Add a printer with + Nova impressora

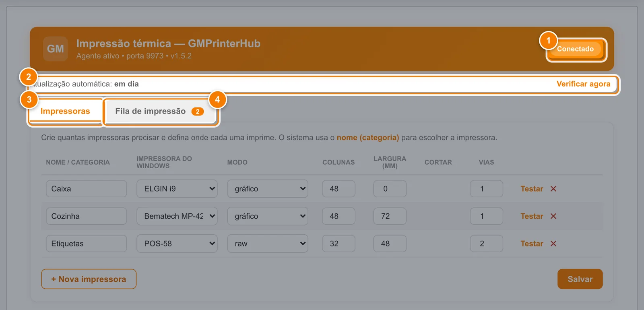[89, 279]
